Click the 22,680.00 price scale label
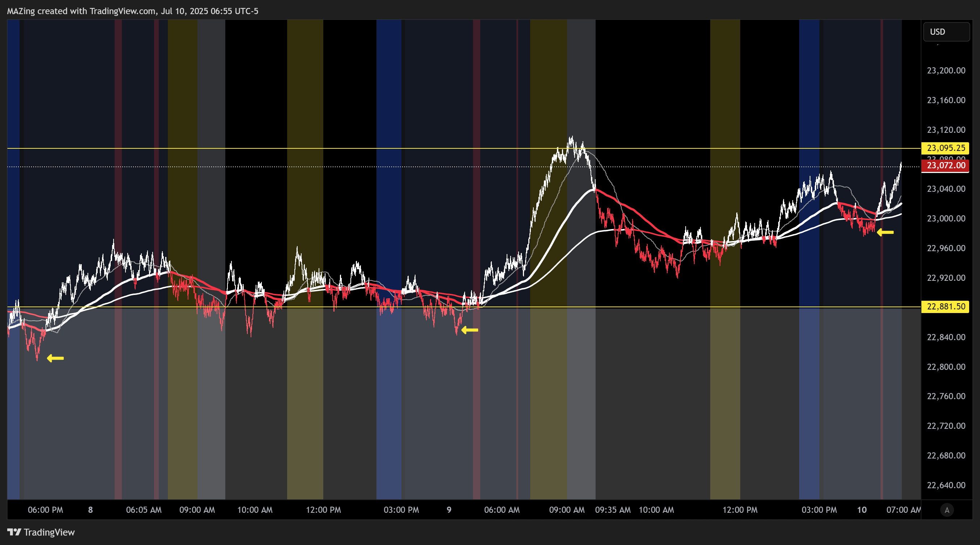The image size is (980, 545). coord(946,456)
